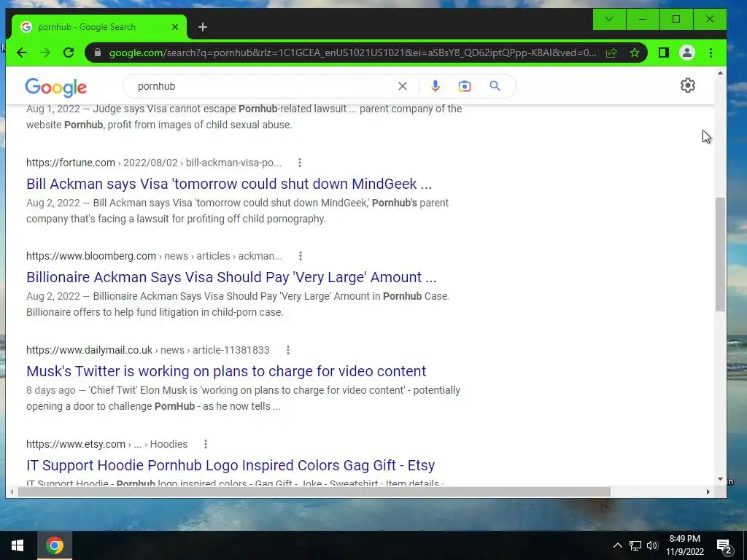
Task: Clear the search box with the X icon
Action: click(403, 86)
